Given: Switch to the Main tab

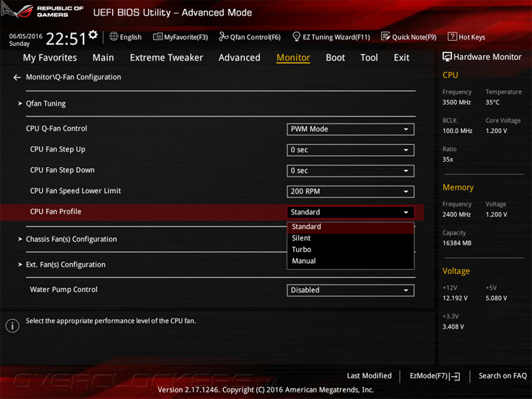Looking at the screenshot, I should tap(103, 58).
